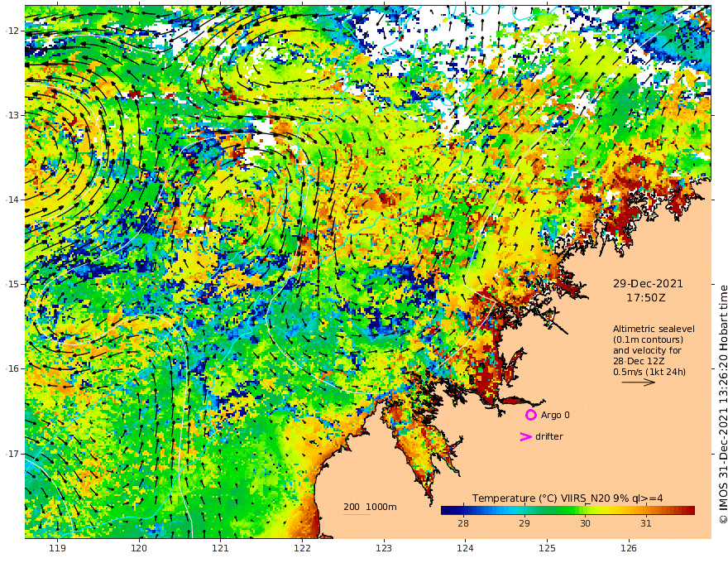Screen dimensions: 728x563
Task: Click the temperature color bar near 31
Action: [646, 511]
